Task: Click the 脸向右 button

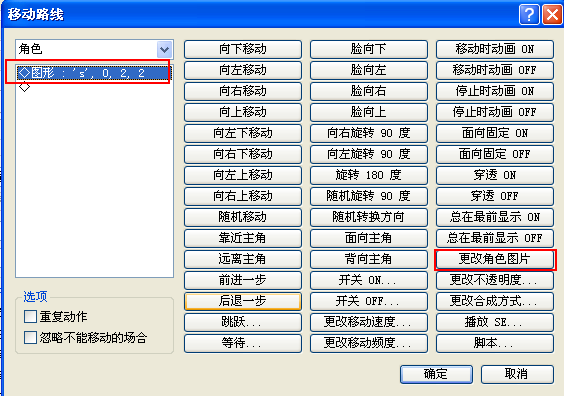Action: (x=369, y=91)
